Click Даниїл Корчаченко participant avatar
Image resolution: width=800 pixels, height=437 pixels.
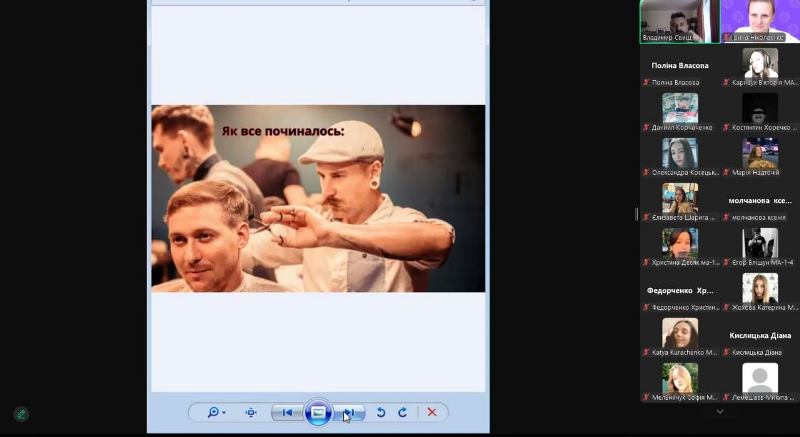[x=680, y=108]
